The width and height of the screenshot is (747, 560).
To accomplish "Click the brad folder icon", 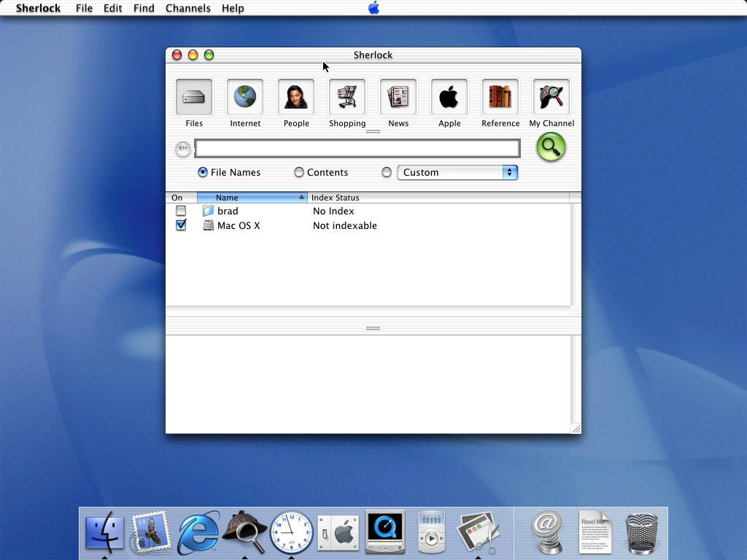I will [x=208, y=211].
